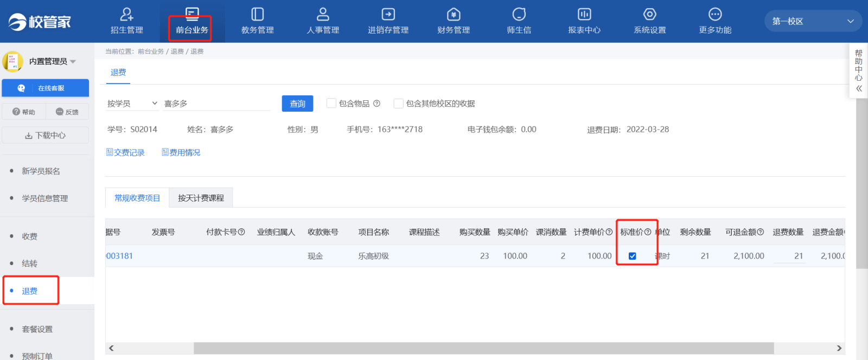Tick the 包含物品 checkbox
This screenshot has height=360, width=868.
pyautogui.click(x=331, y=103)
